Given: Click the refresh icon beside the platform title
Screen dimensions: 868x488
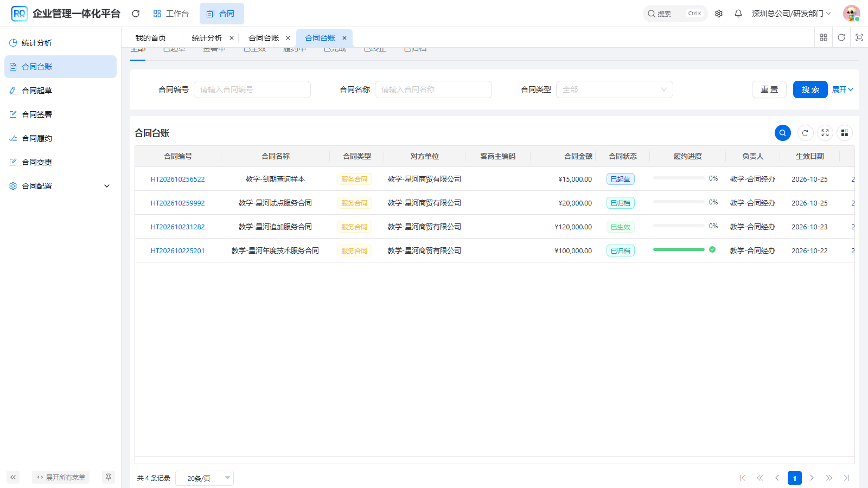Looking at the screenshot, I should point(136,14).
